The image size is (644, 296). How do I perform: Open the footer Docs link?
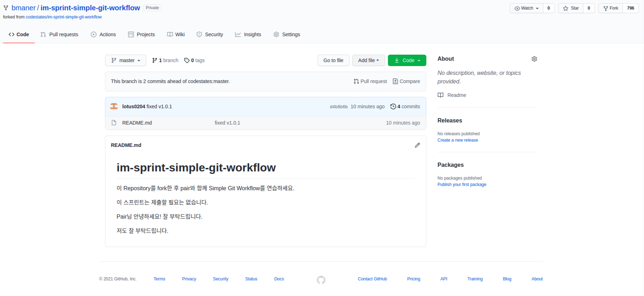279,279
